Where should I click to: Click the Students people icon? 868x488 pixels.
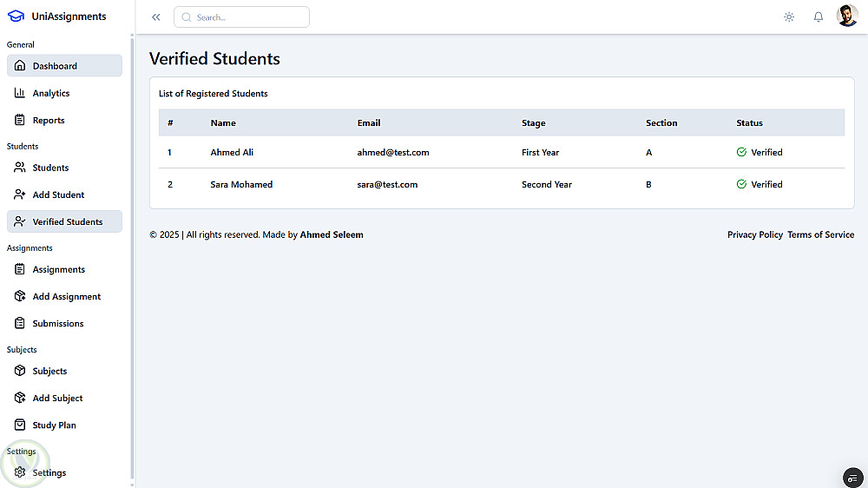point(20,168)
